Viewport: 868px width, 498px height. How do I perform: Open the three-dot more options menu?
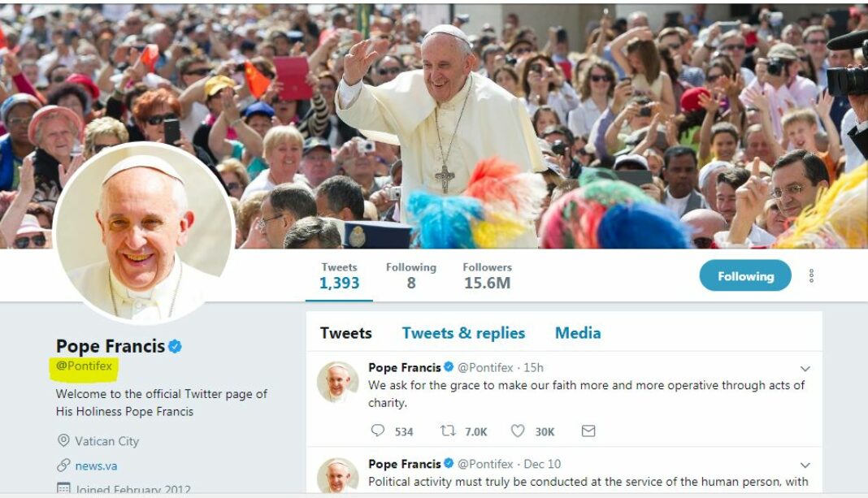(811, 276)
